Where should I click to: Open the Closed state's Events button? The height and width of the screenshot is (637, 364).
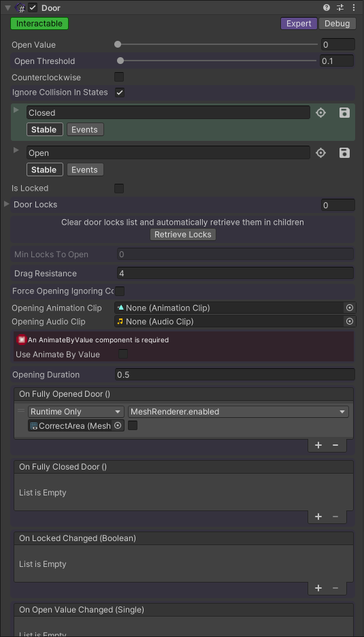(84, 129)
